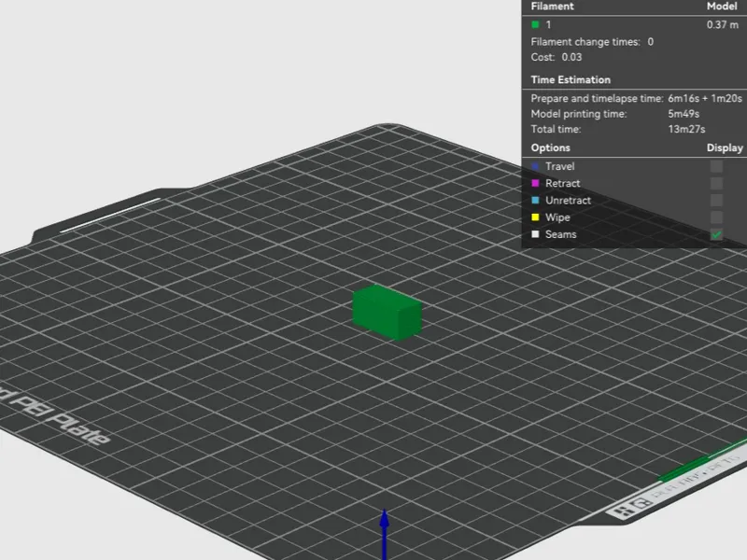747x560 pixels.
Task: Click the 'Retract' option label
Action: [563, 183]
